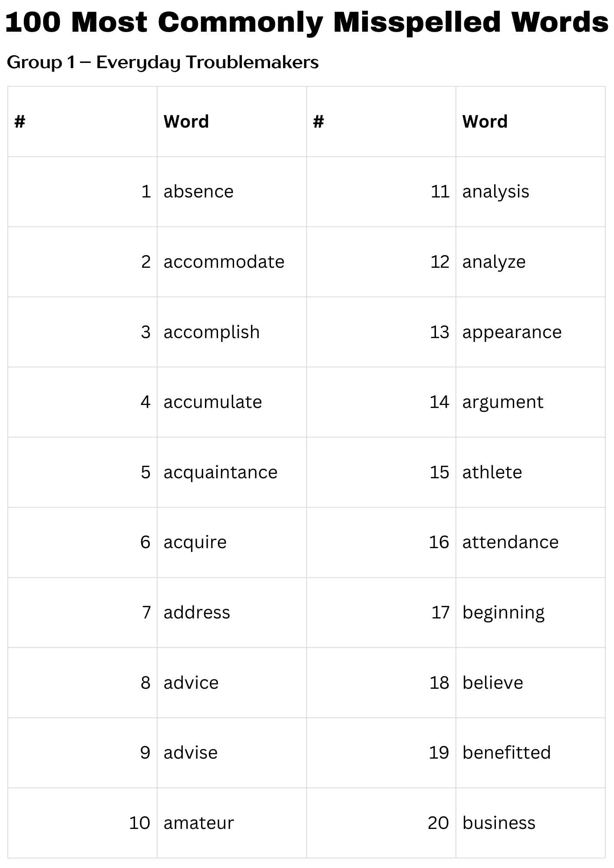Select the 'business' cell
The height and width of the screenshot is (868, 614).
499,823
